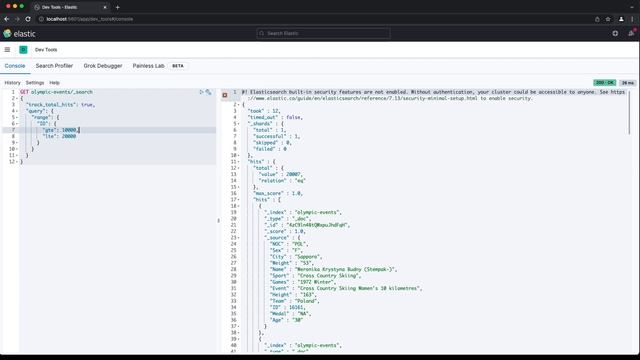Click the site info icon in address bar
This screenshot has height=360, width=640.
(x=41, y=19)
